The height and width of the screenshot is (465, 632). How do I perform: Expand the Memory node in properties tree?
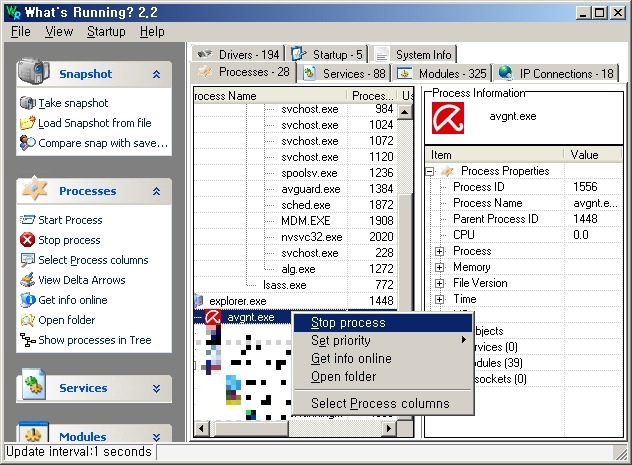coord(439,267)
